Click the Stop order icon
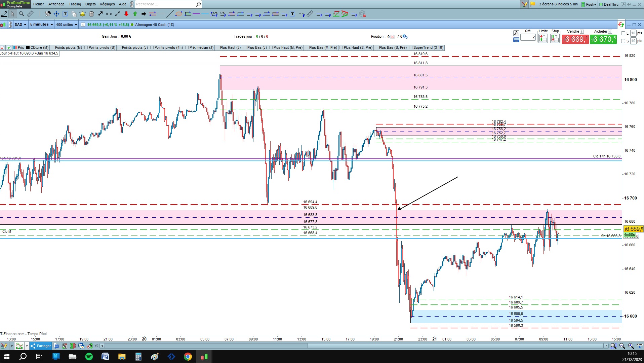 click(x=555, y=39)
